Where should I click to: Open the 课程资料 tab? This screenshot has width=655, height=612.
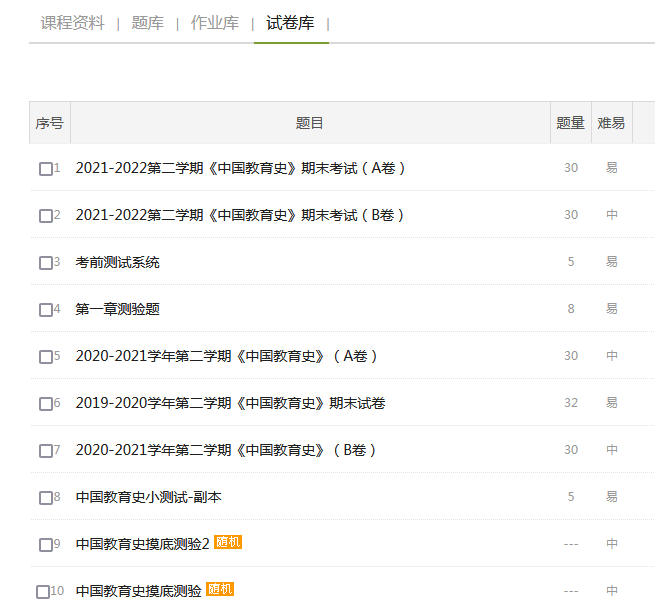coord(72,23)
